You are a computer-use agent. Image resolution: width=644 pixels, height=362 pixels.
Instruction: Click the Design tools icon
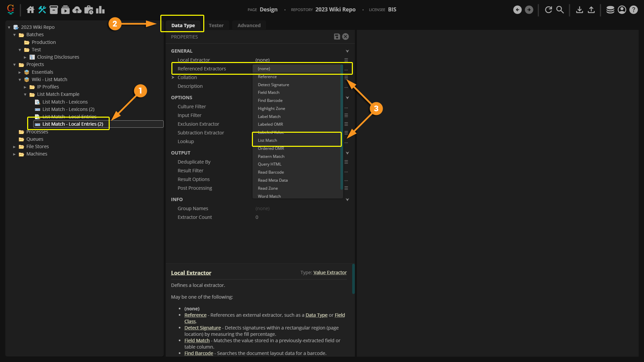(x=42, y=10)
